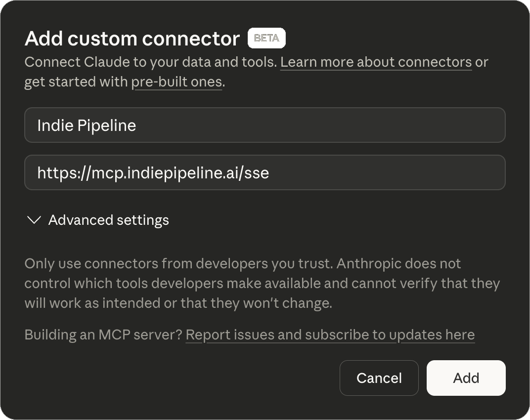Place cursor in the https://mcp.indiepipeline.ai/sse field
This screenshot has width=530, height=420.
153,172
